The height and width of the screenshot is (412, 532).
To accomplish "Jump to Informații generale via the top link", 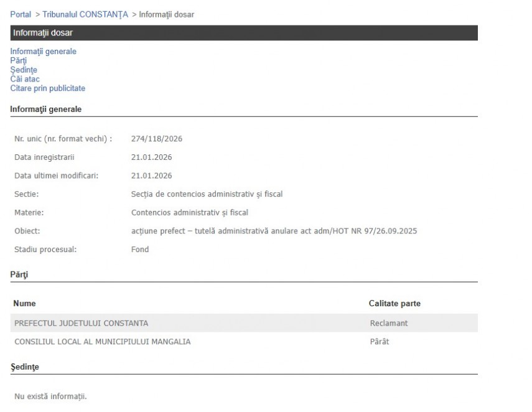I will 43,52.
